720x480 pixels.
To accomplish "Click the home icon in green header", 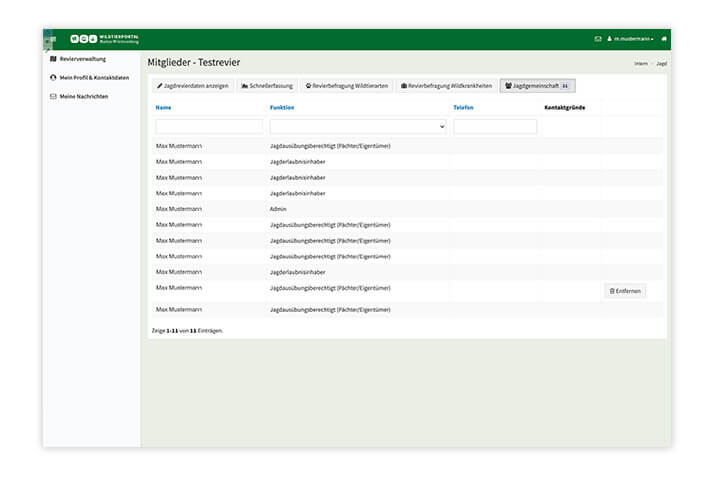I will 664,39.
